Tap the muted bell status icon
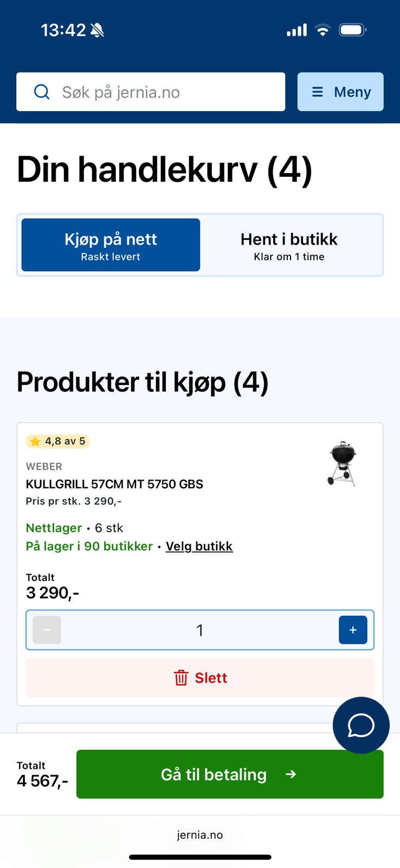The image size is (400, 868). pyautogui.click(x=98, y=30)
